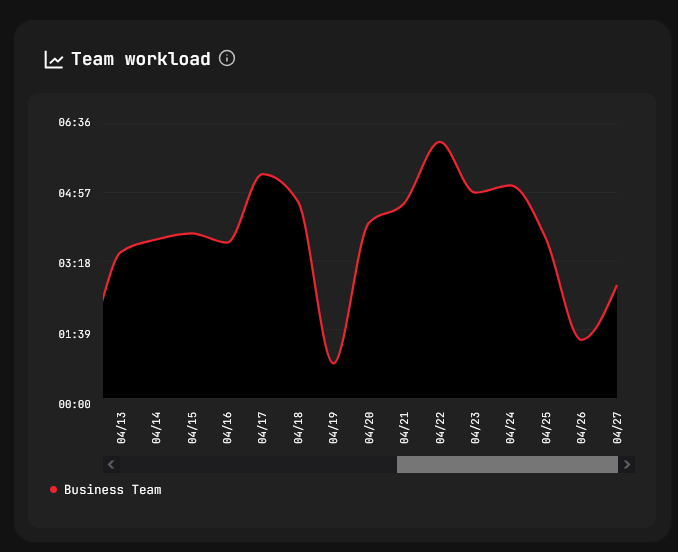678x552 pixels.
Task: Select the 04/27 date axis label
Action: click(x=617, y=427)
